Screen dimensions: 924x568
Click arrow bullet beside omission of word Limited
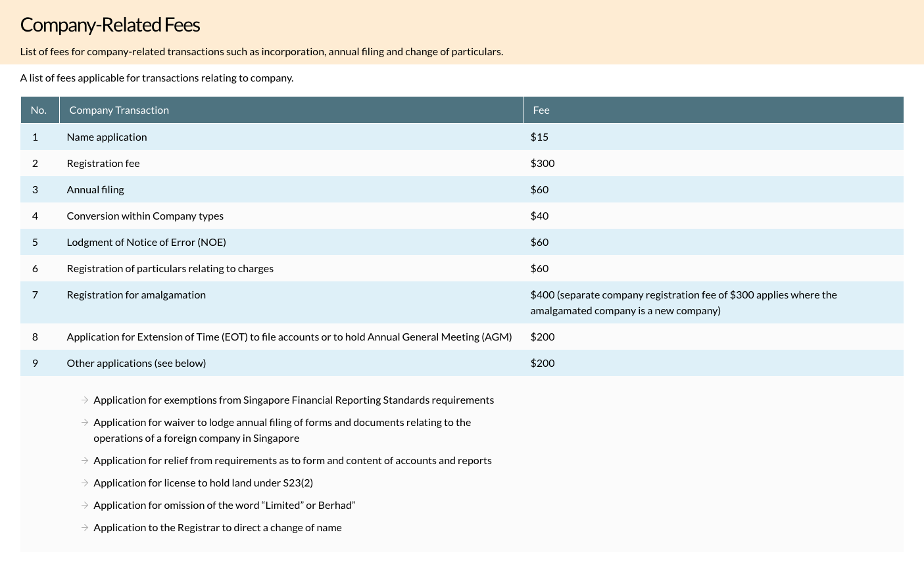click(85, 506)
